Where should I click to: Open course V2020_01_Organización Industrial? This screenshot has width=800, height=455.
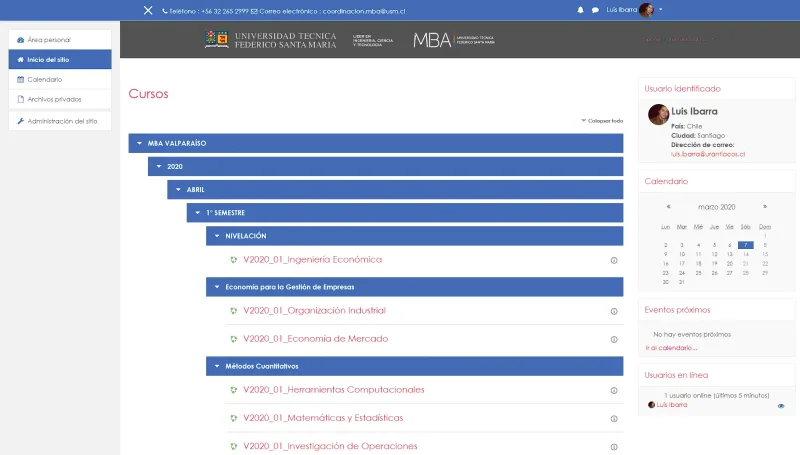314,311
